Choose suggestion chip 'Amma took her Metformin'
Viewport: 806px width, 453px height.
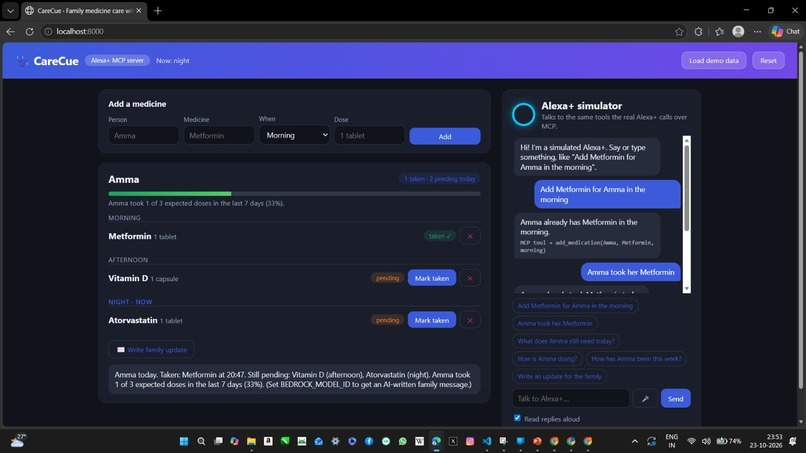tap(555, 323)
